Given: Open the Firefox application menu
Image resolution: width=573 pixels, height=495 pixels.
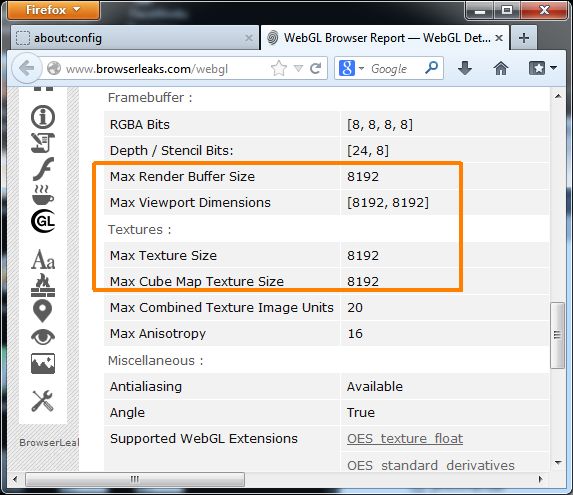Looking at the screenshot, I should point(53,10).
